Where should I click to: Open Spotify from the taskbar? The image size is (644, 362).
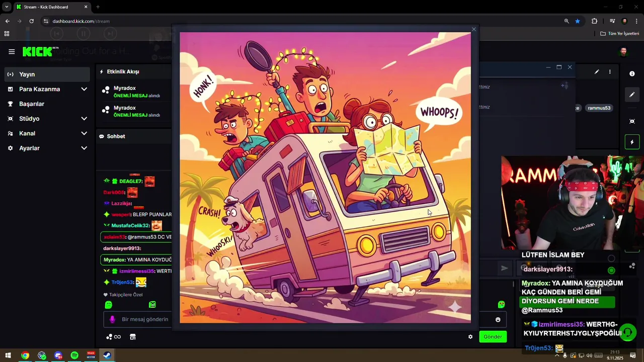click(74, 355)
